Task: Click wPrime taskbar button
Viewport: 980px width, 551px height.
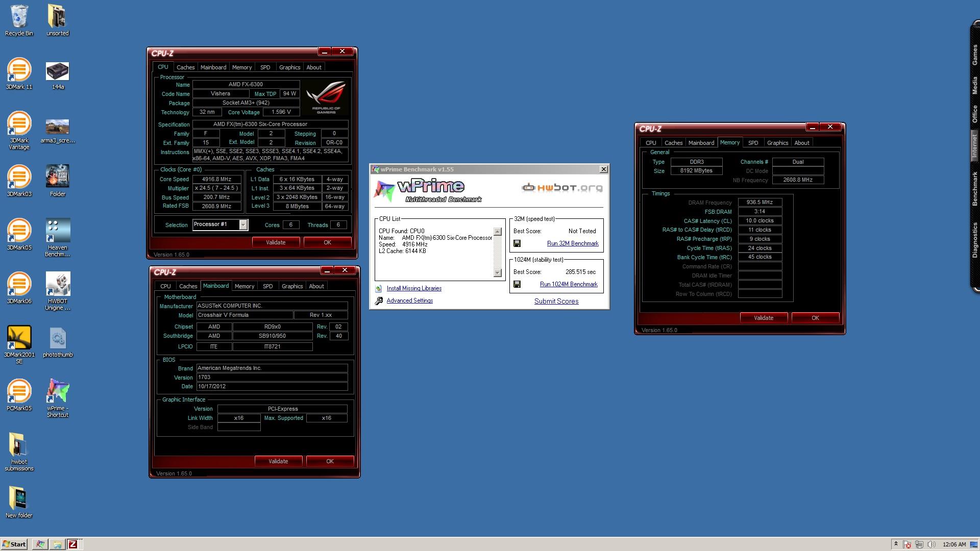Action: (x=40, y=544)
